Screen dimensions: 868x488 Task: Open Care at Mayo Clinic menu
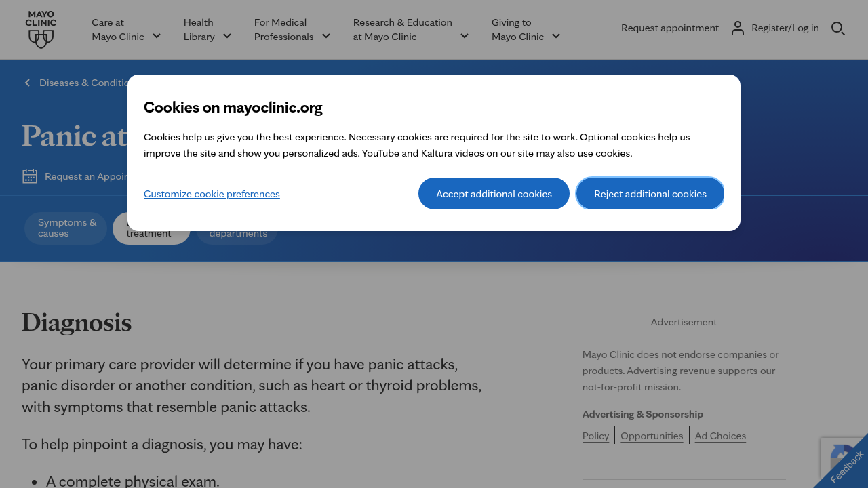tap(118, 29)
